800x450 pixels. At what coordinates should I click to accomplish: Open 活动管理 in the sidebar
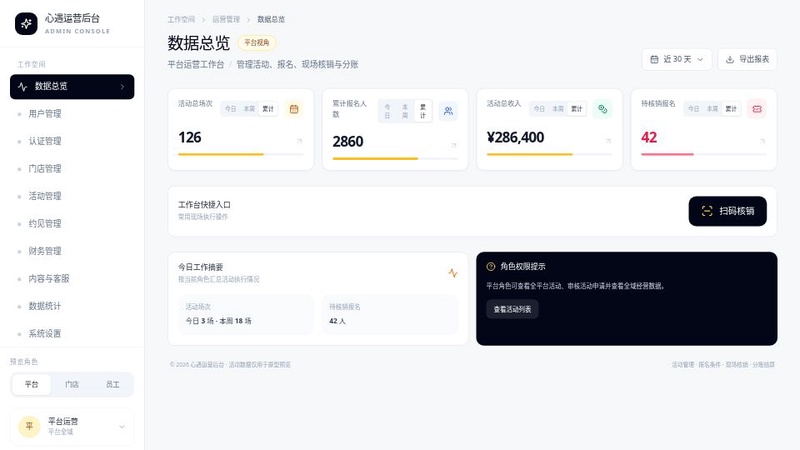point(72,196)
